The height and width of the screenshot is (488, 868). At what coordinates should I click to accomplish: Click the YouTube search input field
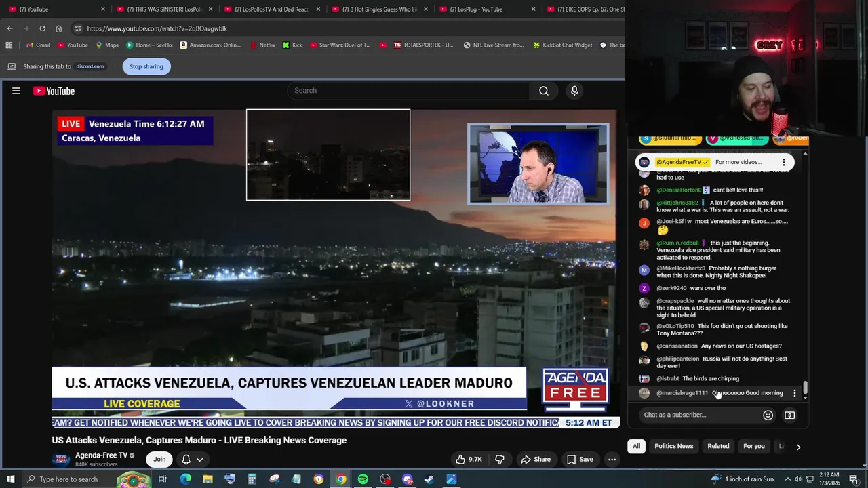click(409, 91)
